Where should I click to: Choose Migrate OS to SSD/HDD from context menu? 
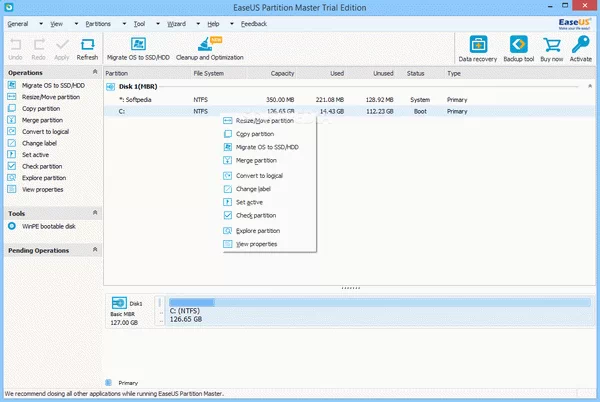(269, 147)
